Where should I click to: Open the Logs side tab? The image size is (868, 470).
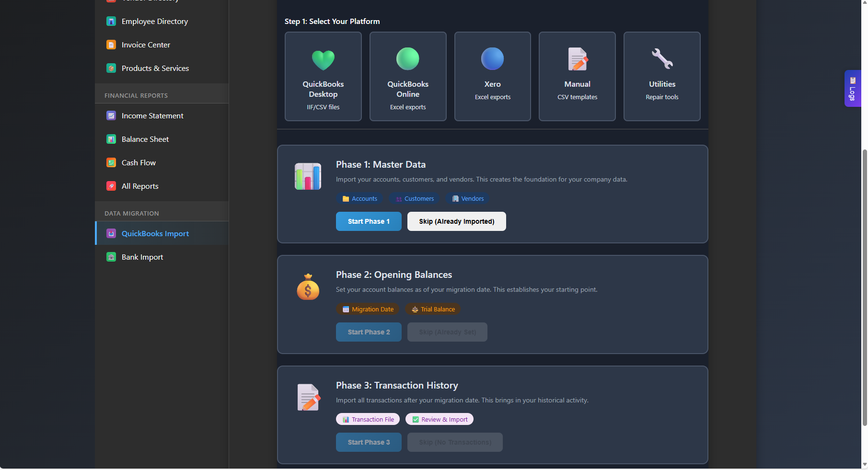click(x=853, y=88)
